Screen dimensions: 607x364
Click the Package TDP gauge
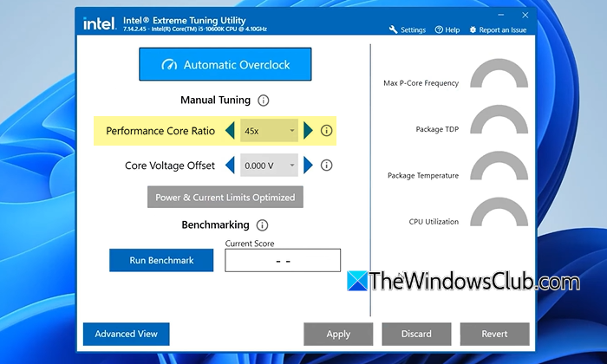point(499,120)
